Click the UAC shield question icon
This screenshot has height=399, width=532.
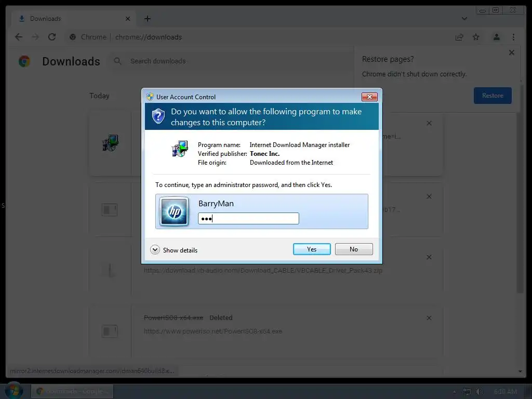[158, 116]
